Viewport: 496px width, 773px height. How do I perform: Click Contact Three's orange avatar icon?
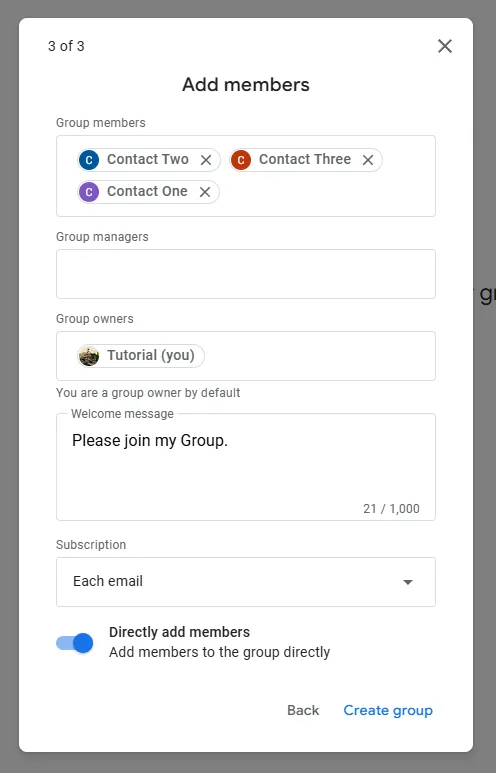(x=241, y=160)
